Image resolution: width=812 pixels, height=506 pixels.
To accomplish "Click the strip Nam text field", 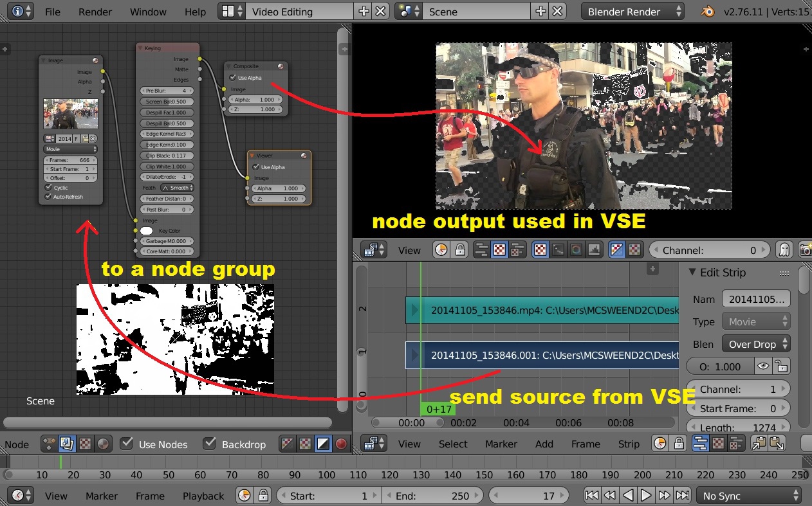I will [x=756, y=300].
